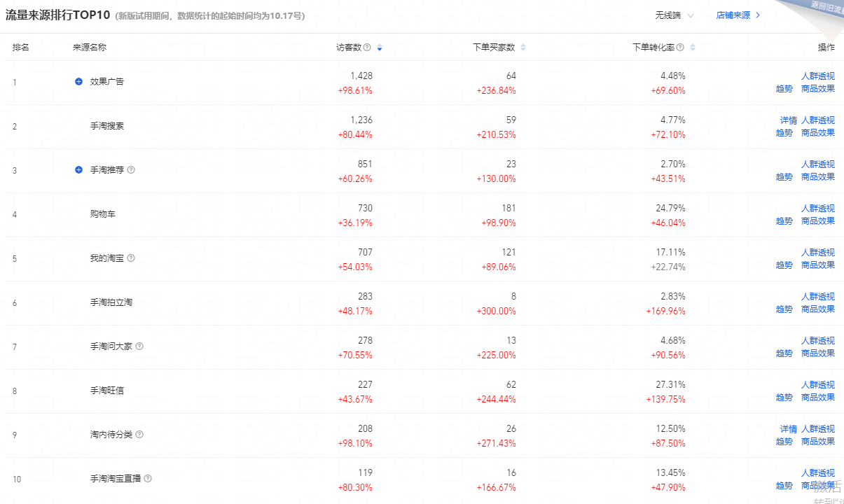
Task: Sort by 下单买家数 using the sort arrows
Action: point(523,48)
